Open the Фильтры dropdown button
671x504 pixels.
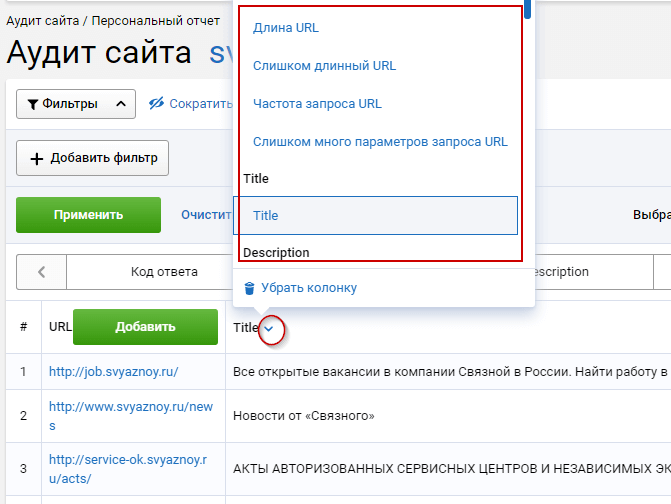(x=76, y=104)
